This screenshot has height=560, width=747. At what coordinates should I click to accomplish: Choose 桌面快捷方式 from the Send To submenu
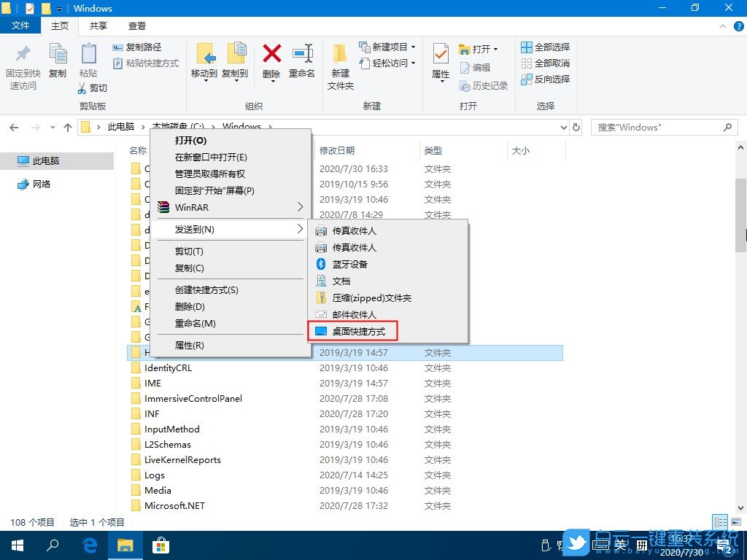pos(360,330)
